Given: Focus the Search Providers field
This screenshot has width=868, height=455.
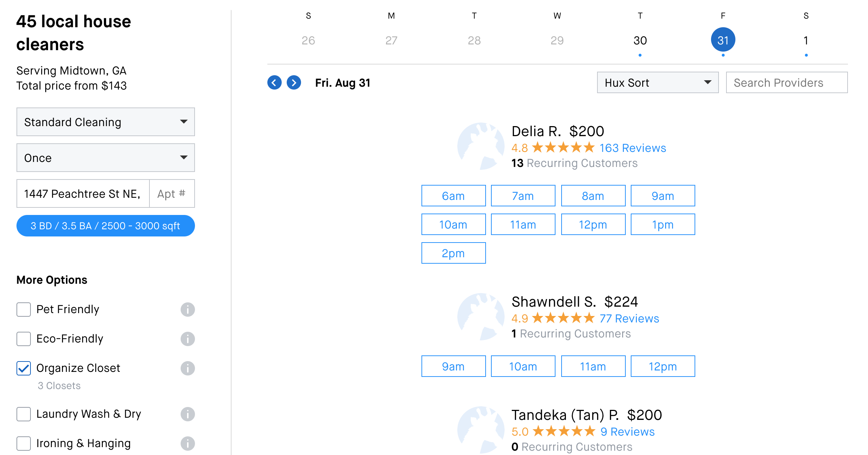Looking at the screenshot, I should [x=786, y=83].
